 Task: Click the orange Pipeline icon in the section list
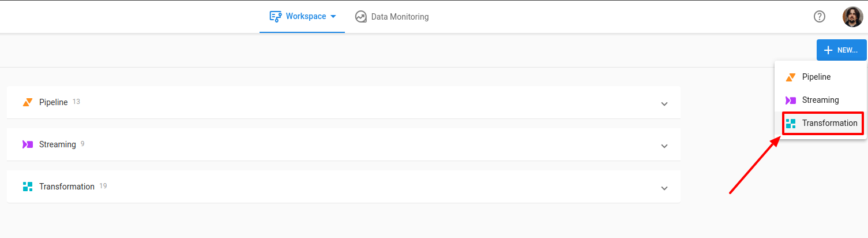28,102
